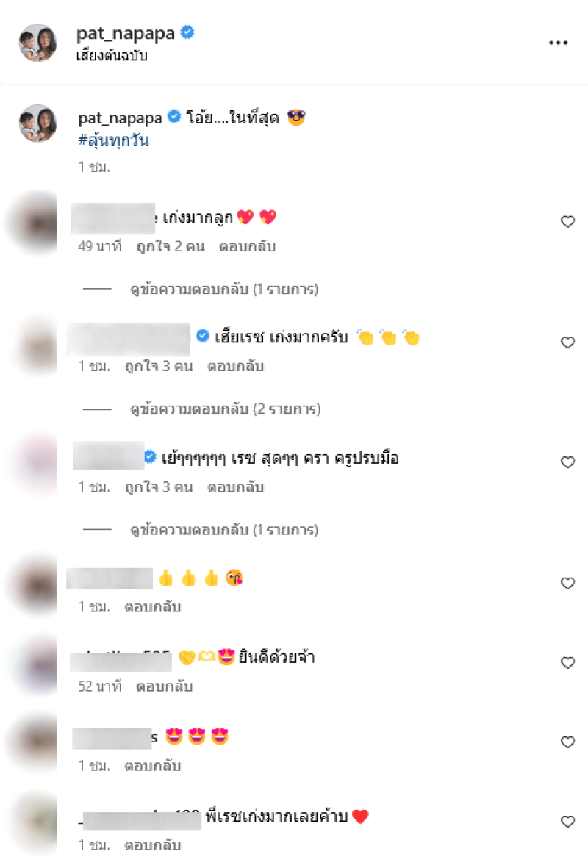588x868 pixels.
Task: Open the pat_napapa header profile picture
Action: (37, 43)
